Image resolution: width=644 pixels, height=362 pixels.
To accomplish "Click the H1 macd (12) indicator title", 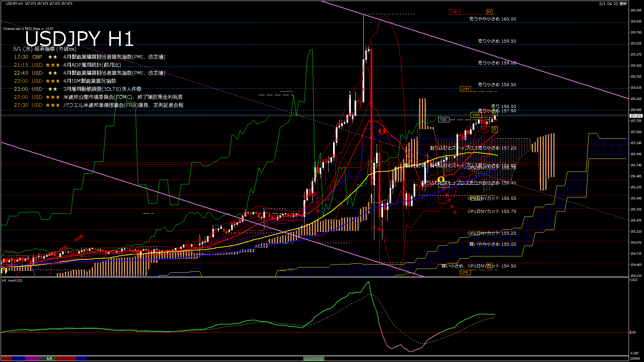I will [x=12, y=280].
